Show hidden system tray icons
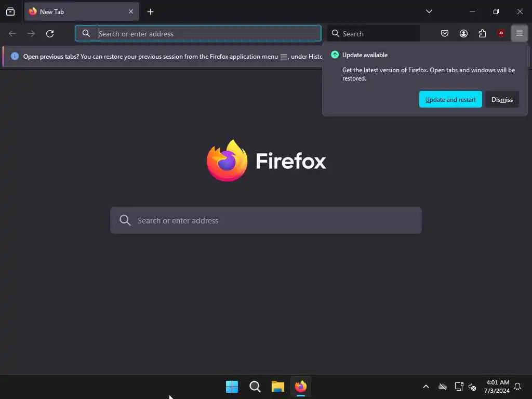The image size is (532, 399). 426,387
